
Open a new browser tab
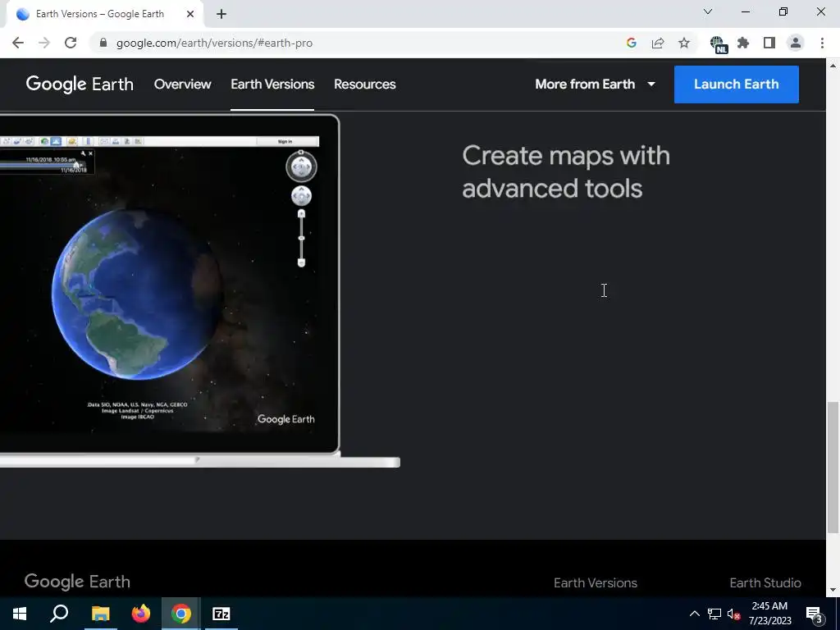pos(221,14)
